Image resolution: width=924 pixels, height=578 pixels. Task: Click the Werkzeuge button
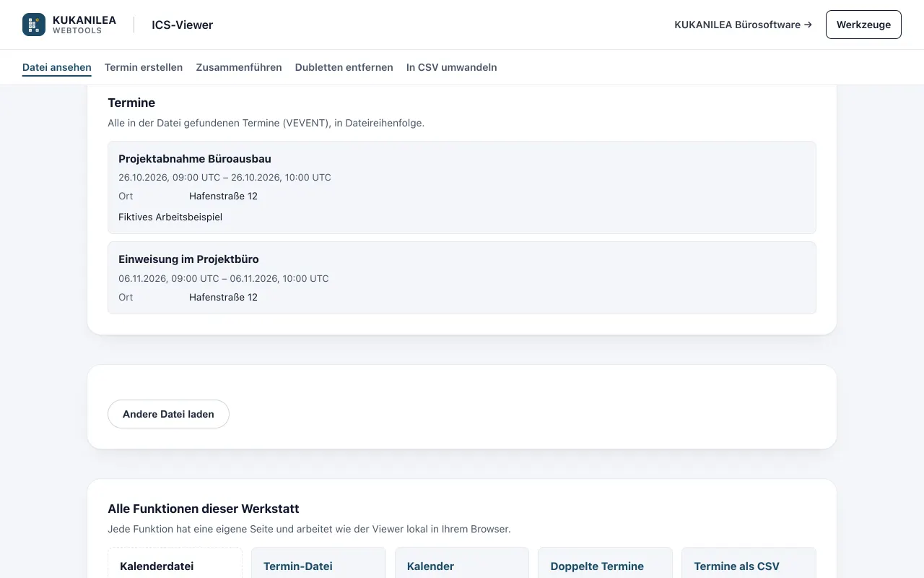pyautogui.click(x=863, y=25)
